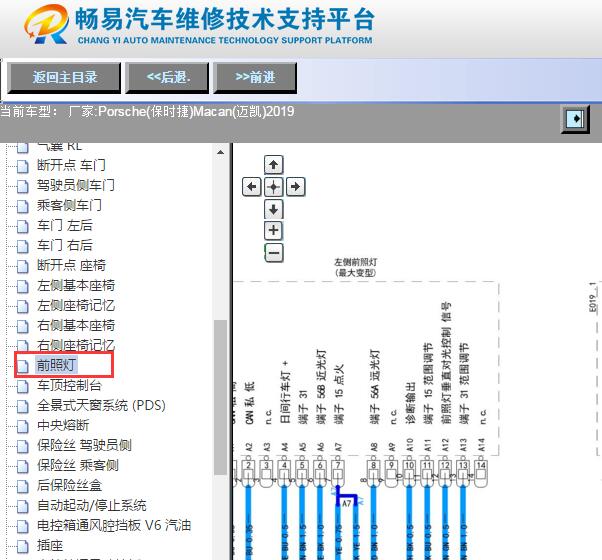
Task: Click the 返回主目录 button
Action: (64, 78)
